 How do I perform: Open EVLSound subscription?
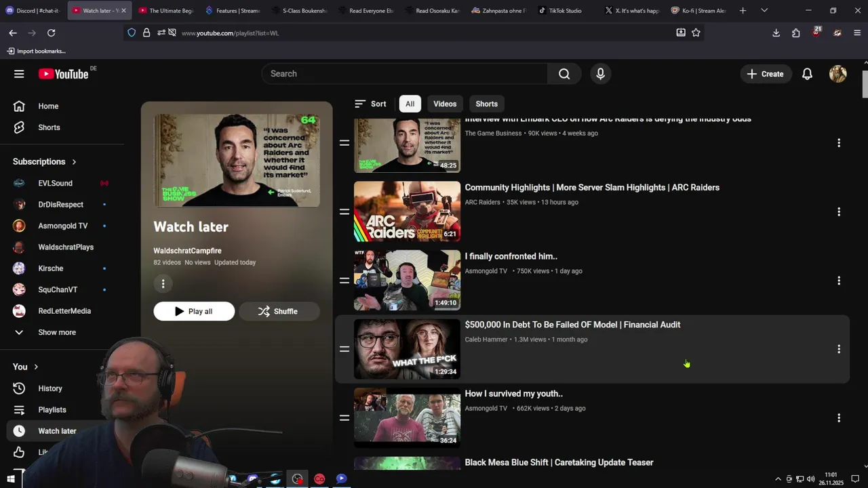tap(55, 184)
